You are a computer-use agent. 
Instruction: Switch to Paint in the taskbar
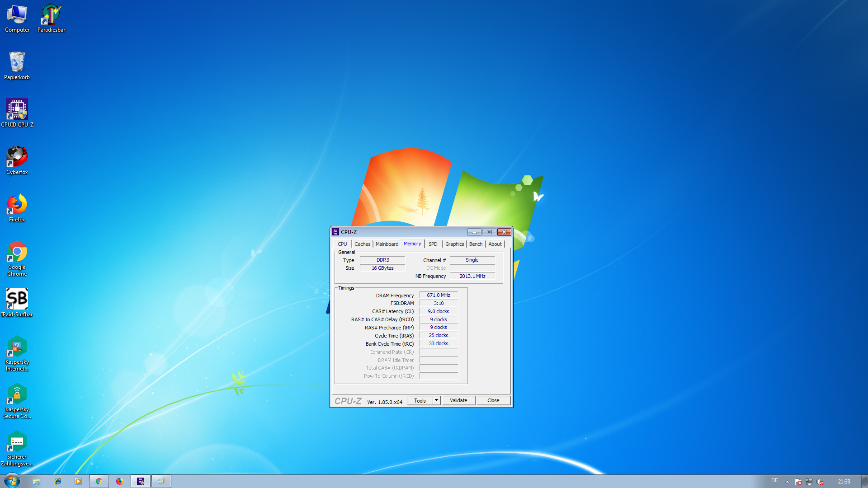coord(161,481)
